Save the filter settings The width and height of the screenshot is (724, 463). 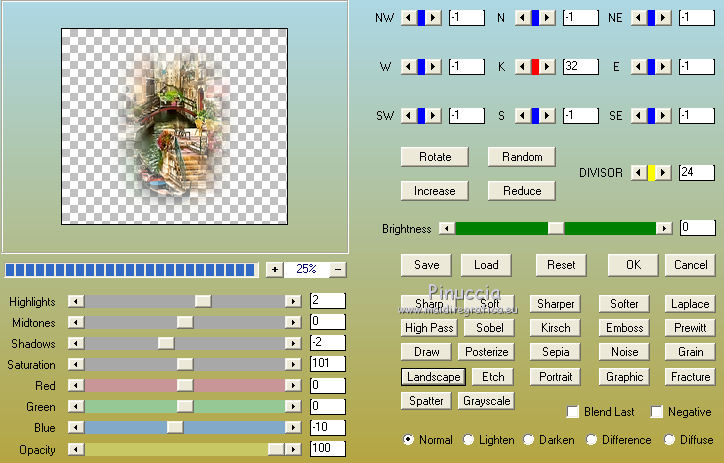click(426, 265)
